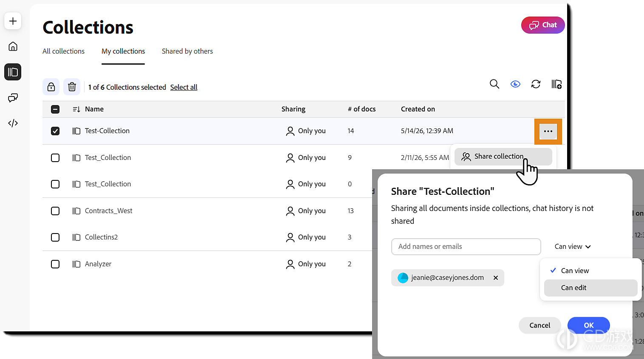Go to Home in the sidebar
The image size is (644, 359).
(x=13, y=46)
